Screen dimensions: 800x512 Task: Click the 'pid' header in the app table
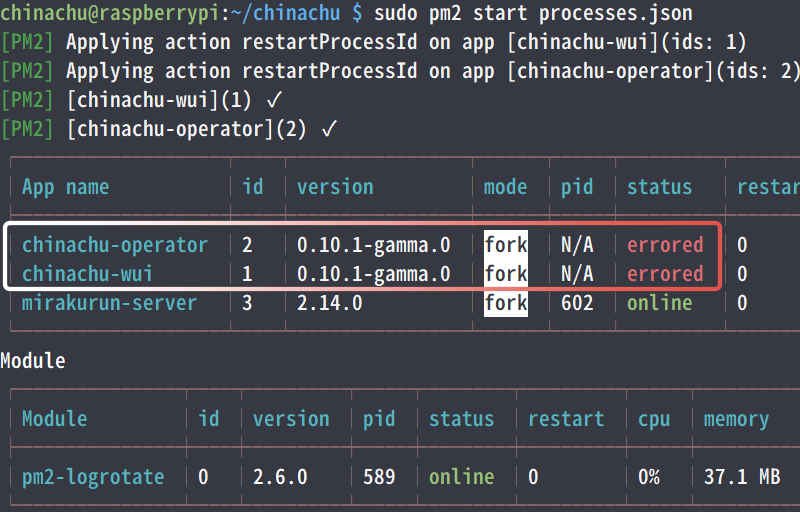click(577, 187)
